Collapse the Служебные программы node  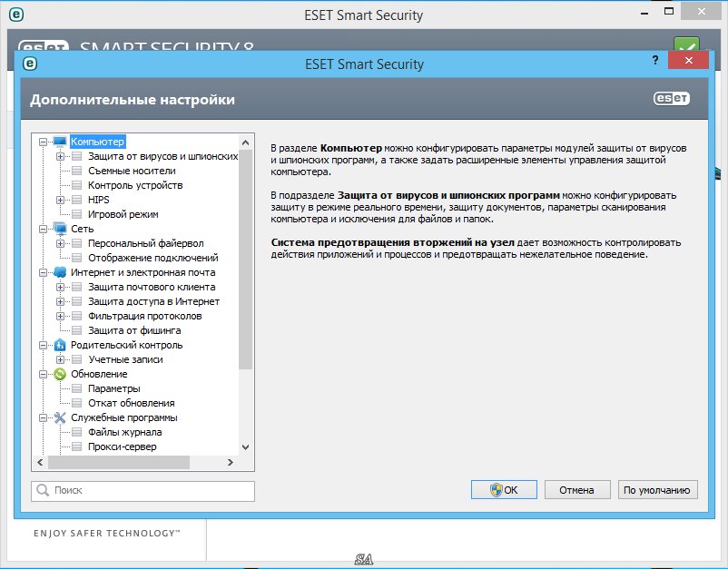44,417
